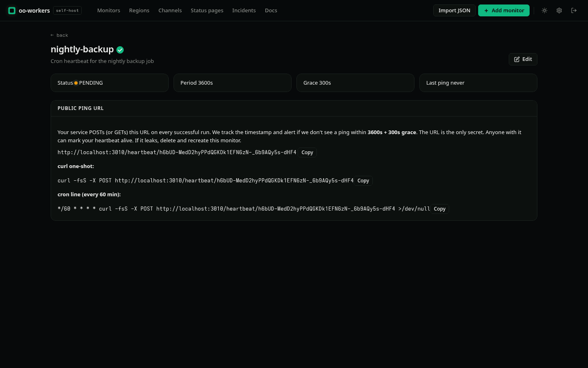
Task: Click the oo-workers logo icon
Action: tap(12, 11)
